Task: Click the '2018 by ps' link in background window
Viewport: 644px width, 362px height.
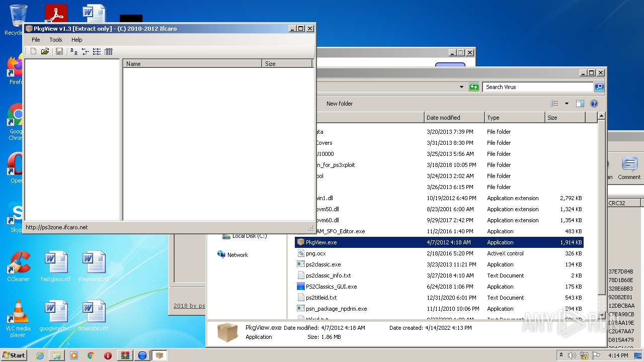Action: point(189,306)
